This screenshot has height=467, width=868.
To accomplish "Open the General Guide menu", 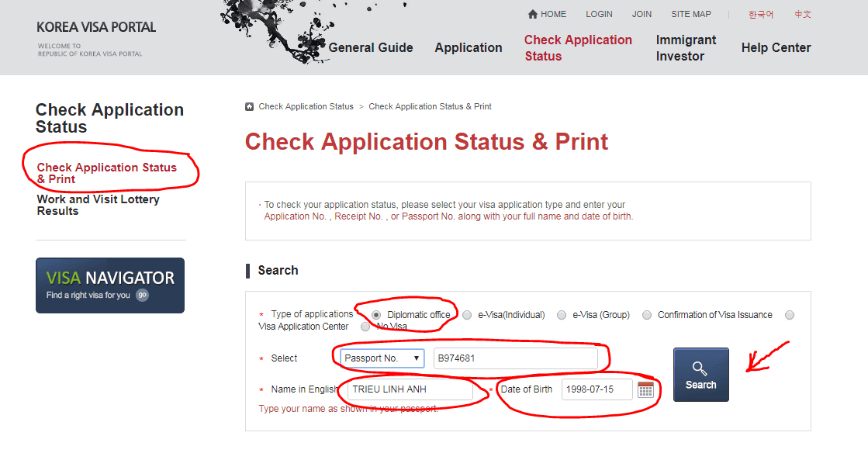I will (370, 47).
